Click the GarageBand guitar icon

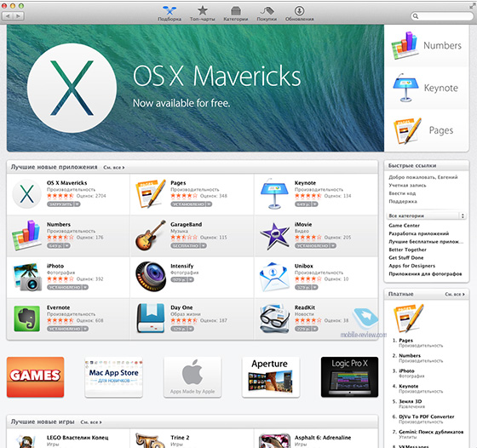(x=151, y=235)
